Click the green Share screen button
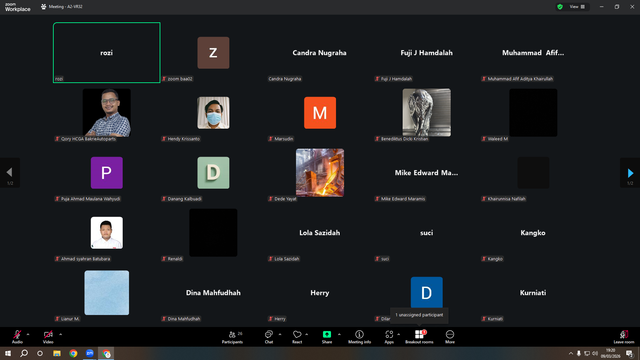The image size is (640, 360). [327, 337]
